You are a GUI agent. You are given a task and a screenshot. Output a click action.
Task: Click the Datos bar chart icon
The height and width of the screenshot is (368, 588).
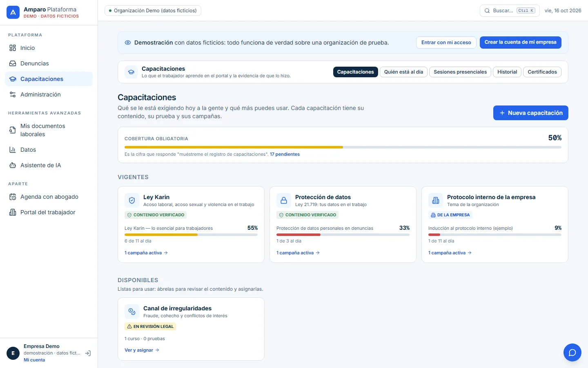point(13,150)
